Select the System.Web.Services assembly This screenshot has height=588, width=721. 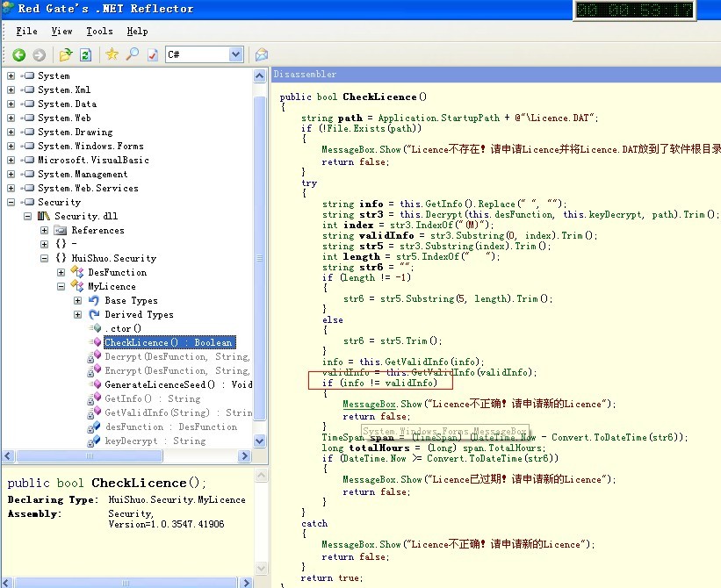point(88,188)
